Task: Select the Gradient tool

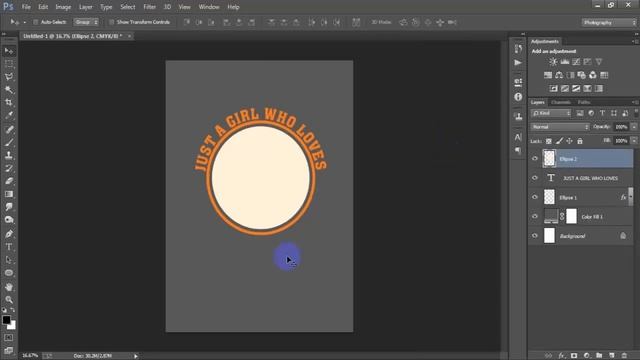Action: click(x=9, y=194)
